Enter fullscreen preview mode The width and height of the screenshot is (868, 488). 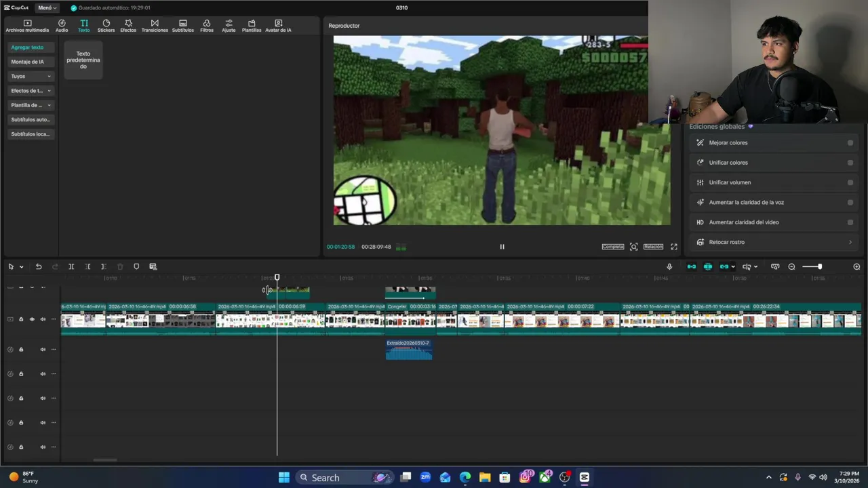674,247
